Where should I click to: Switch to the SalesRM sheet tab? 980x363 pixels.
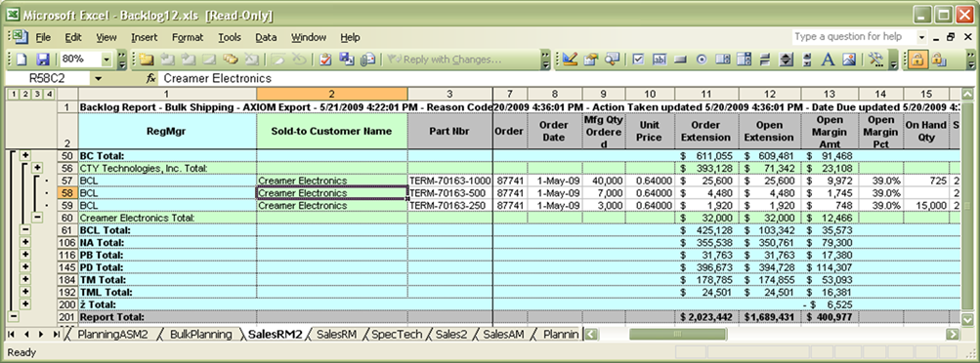coord(336,335)
